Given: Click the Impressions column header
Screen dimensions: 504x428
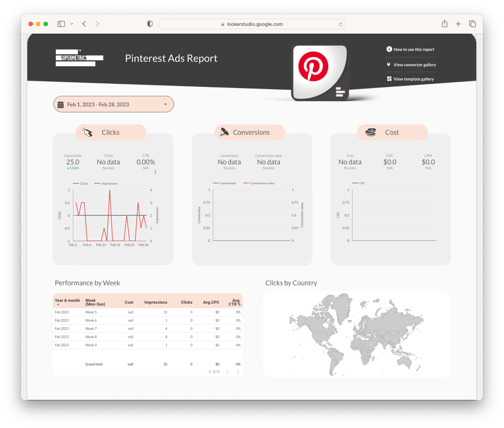Looking at the screenshot, I should point(156,302).
